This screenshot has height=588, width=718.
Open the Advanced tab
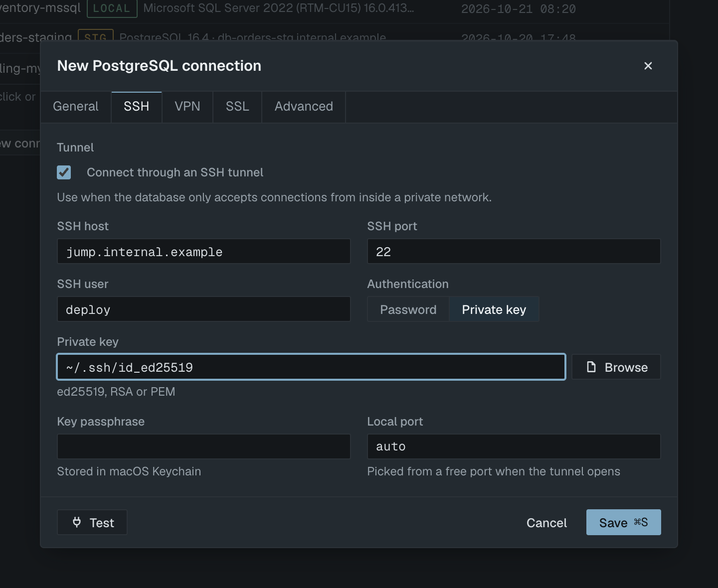(304, 107)
